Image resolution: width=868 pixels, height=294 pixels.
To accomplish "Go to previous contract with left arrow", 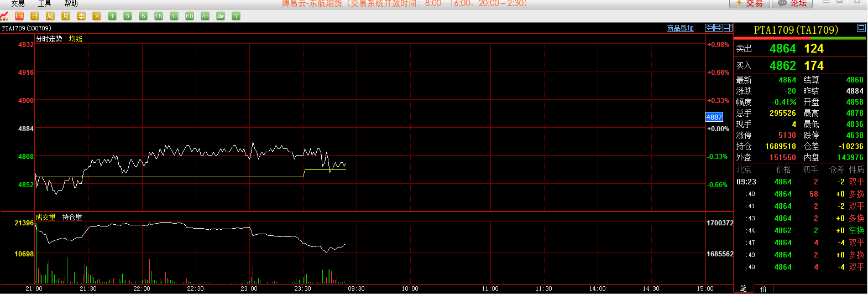I will click(709, 28).
